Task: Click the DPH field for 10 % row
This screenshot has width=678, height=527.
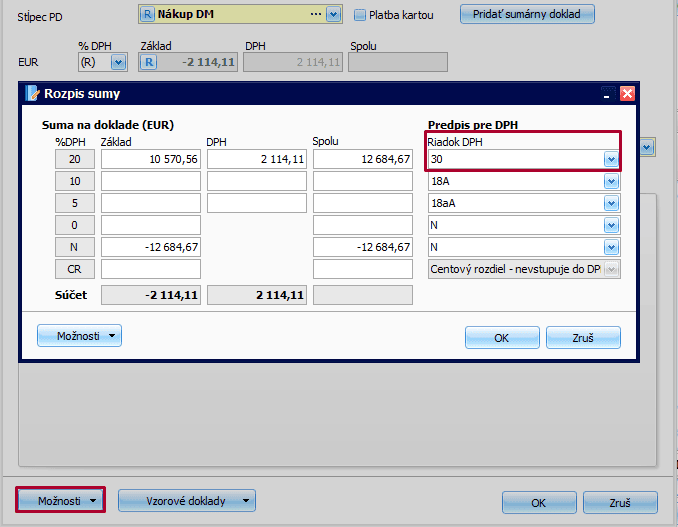Action: click(255, 182)
